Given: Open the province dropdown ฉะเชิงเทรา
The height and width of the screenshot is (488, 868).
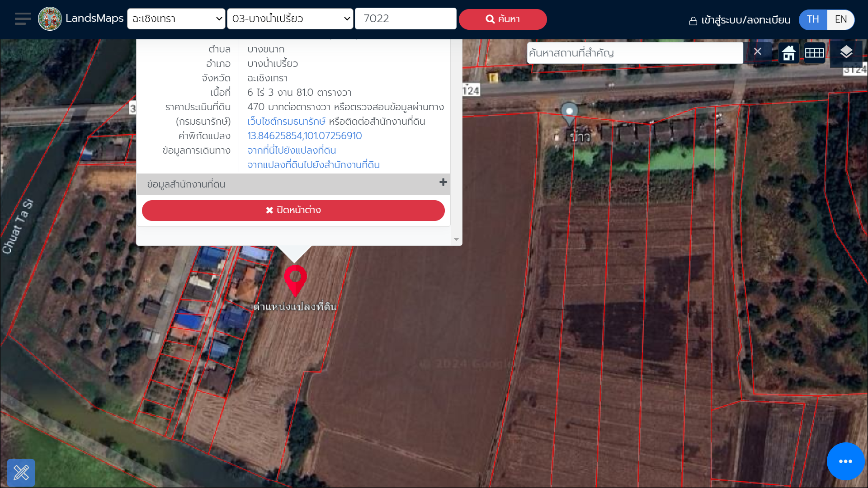Looking at the screenshot, I should point(176,19).
